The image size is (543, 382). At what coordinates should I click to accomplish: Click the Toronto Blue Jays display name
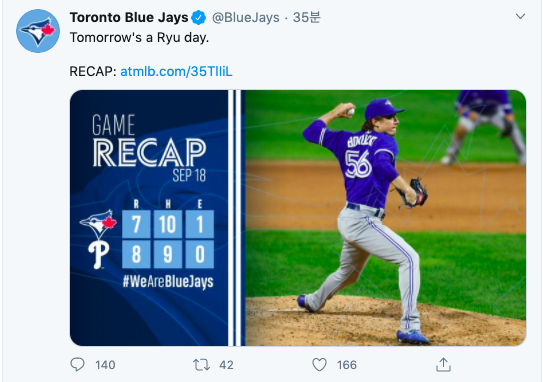(x=129, y=17)
